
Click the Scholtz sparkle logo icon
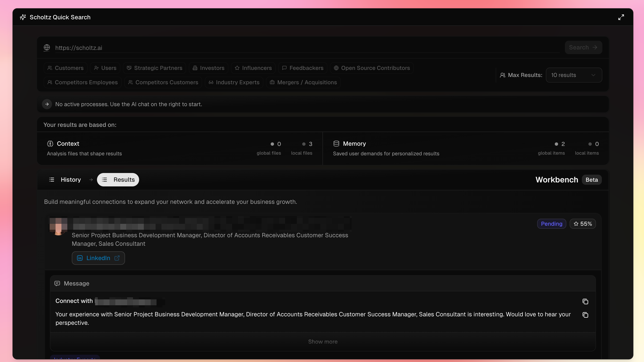[23, 17]
